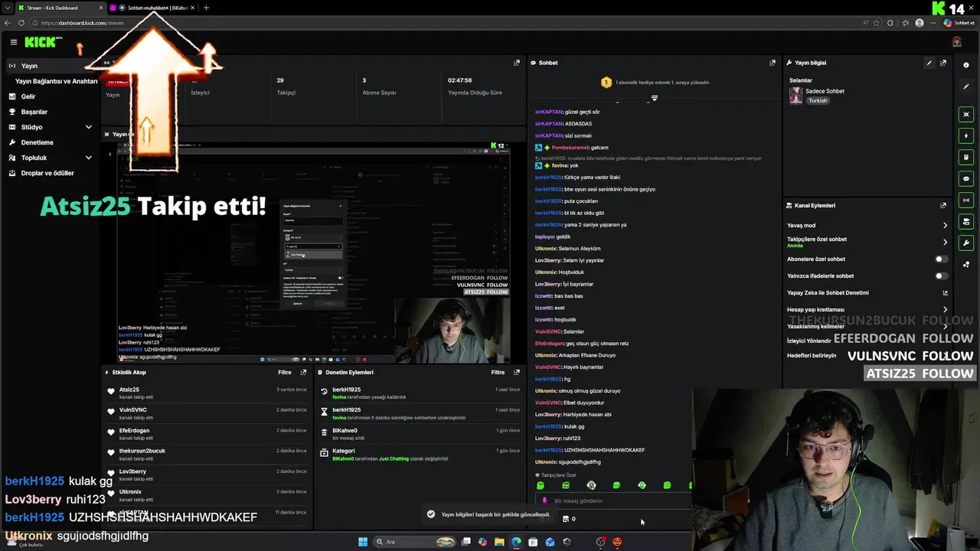
Task: Click the shop icon below chat
Action: pyautogui.click(x=566, y=519)
